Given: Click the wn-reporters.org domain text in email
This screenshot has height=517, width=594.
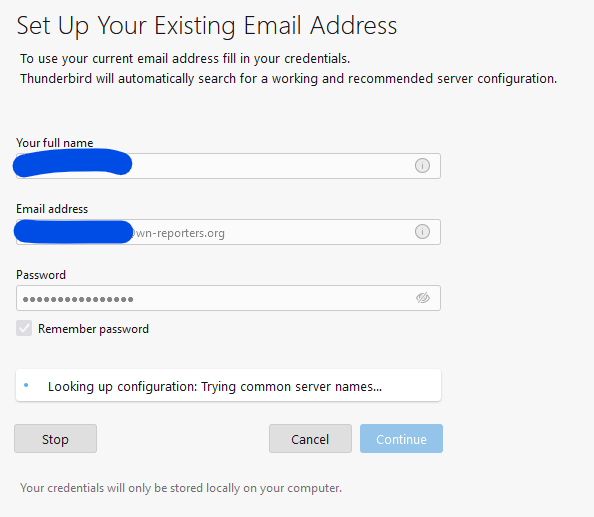Looking at the screenshot, I should pyautogui.click(x=179, y=233).
